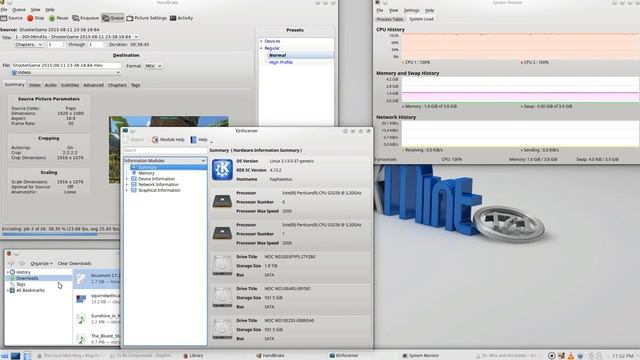Go back in Library window
This screenshot has height=360, width=640.
pyautogui.click(x=11, y=263)
